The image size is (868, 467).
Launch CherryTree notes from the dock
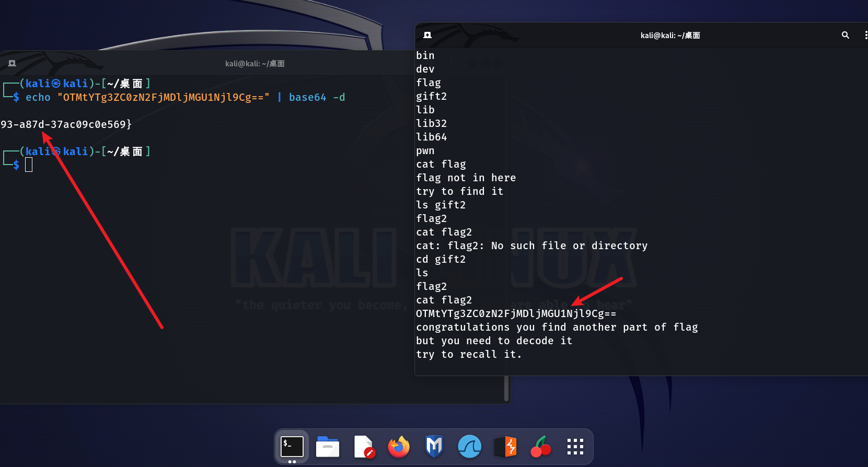point(541,447)
